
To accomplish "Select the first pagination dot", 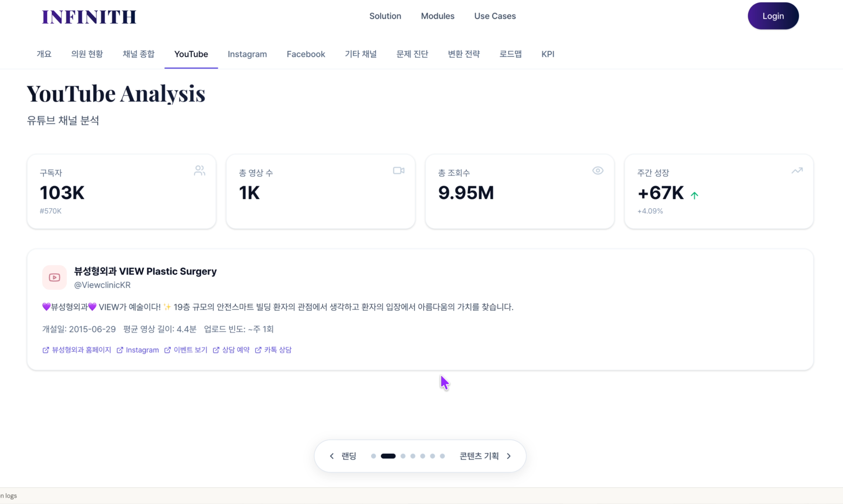I will coord(373,456).
